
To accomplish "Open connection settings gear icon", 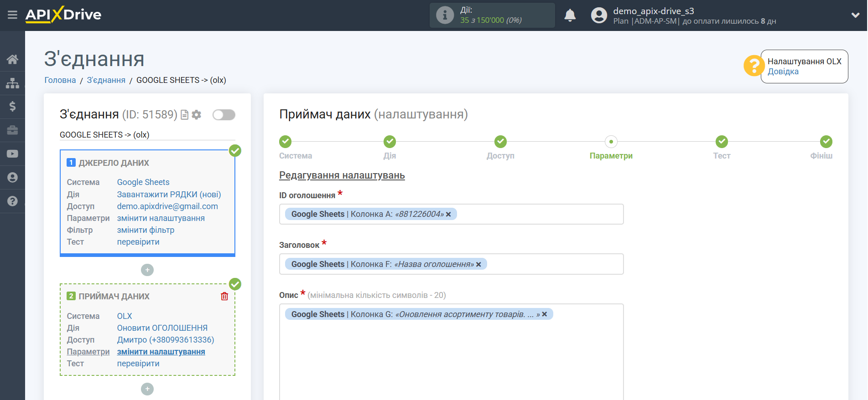I will 197,115.
